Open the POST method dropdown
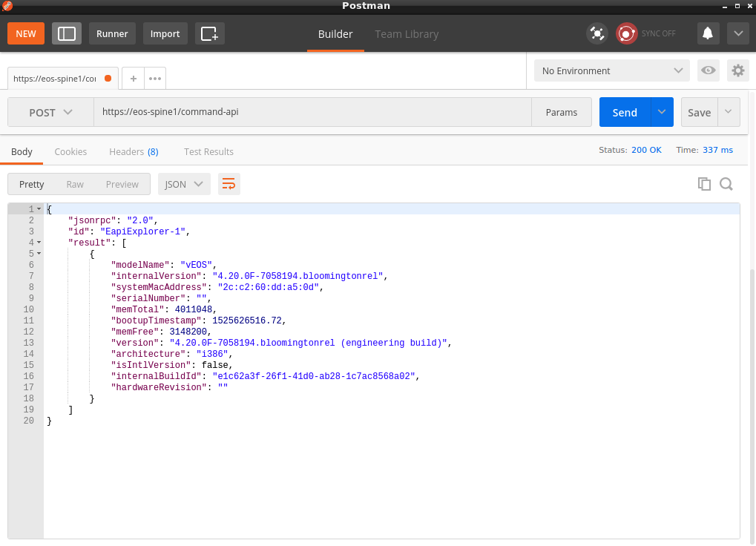This screenshot has height=546, width=756. 50,113
